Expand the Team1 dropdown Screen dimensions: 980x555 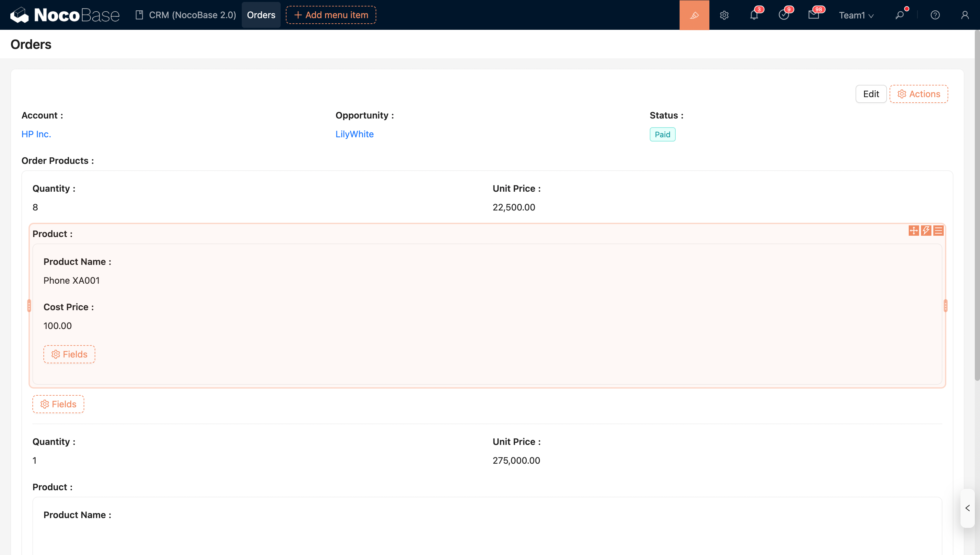point(856,15)
